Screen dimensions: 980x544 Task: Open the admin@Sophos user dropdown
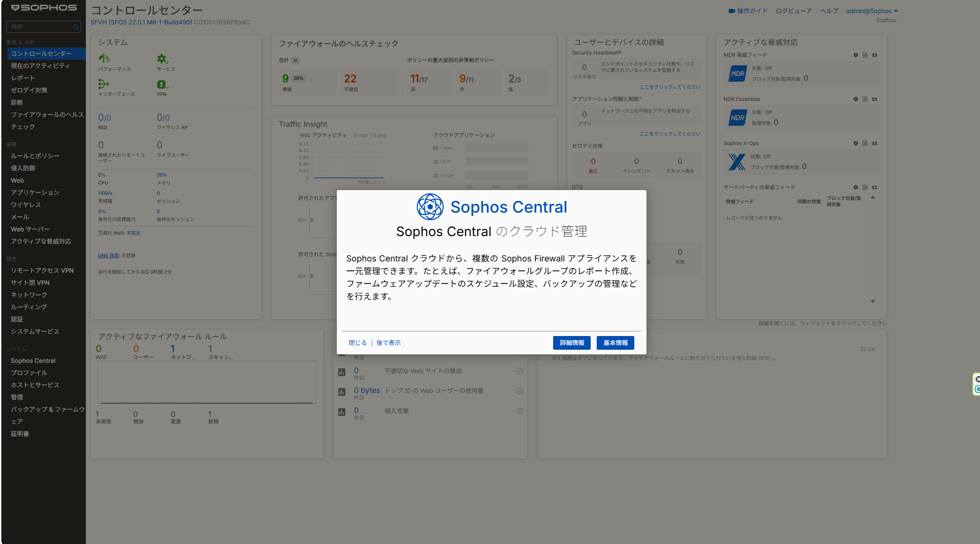tap(872, 11)
